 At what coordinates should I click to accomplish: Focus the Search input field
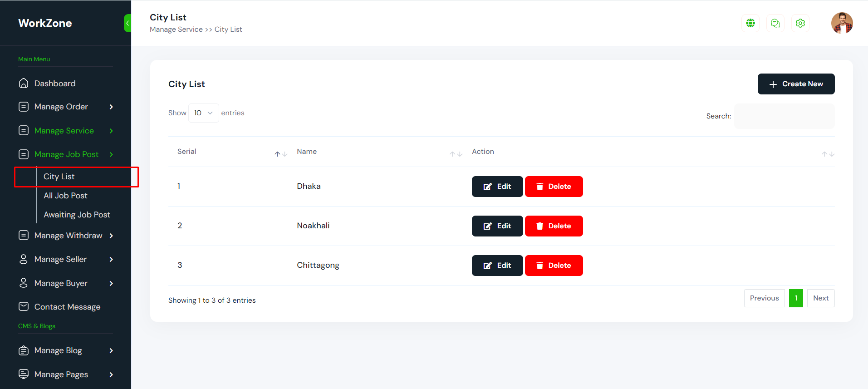pyautogui.click(x=784, y=116)
